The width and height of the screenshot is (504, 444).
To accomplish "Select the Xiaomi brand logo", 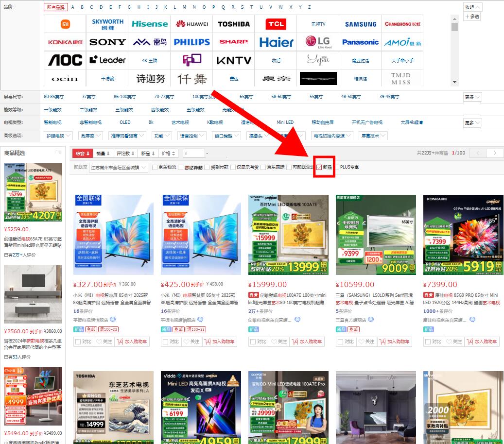I will [65, 24].
